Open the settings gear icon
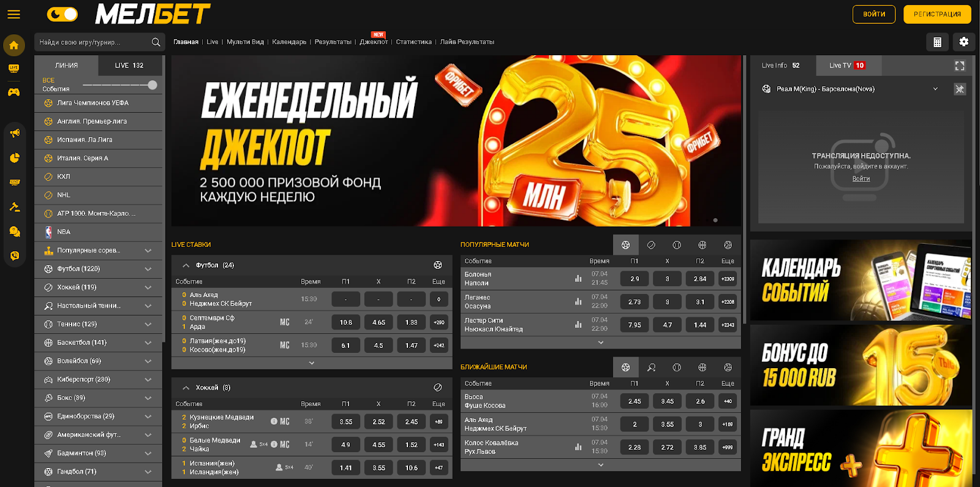Viewport: 980px width, 487px height. click(x=964, y=42)
